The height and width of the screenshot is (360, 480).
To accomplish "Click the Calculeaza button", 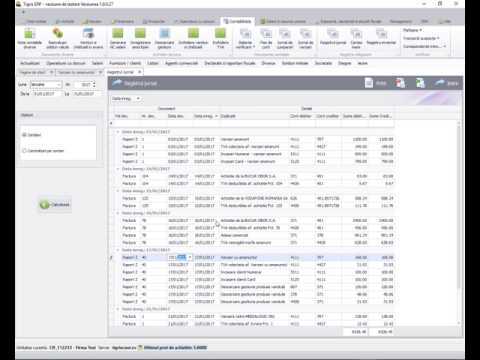I will 55,204.
